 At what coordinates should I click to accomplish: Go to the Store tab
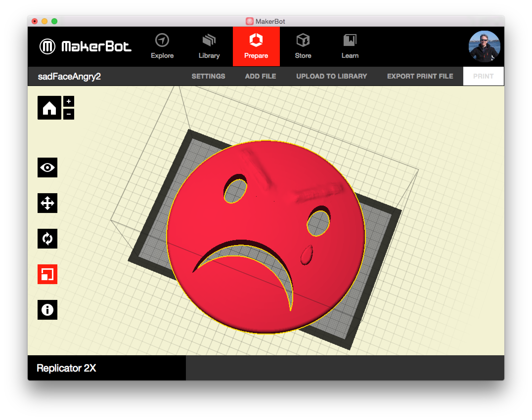303,46
